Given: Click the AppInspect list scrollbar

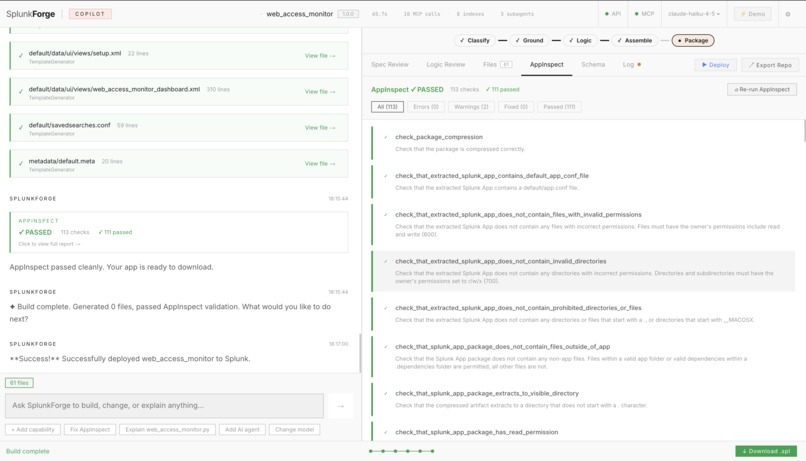Looking at the screenshot, I should (x=804, y=131).
